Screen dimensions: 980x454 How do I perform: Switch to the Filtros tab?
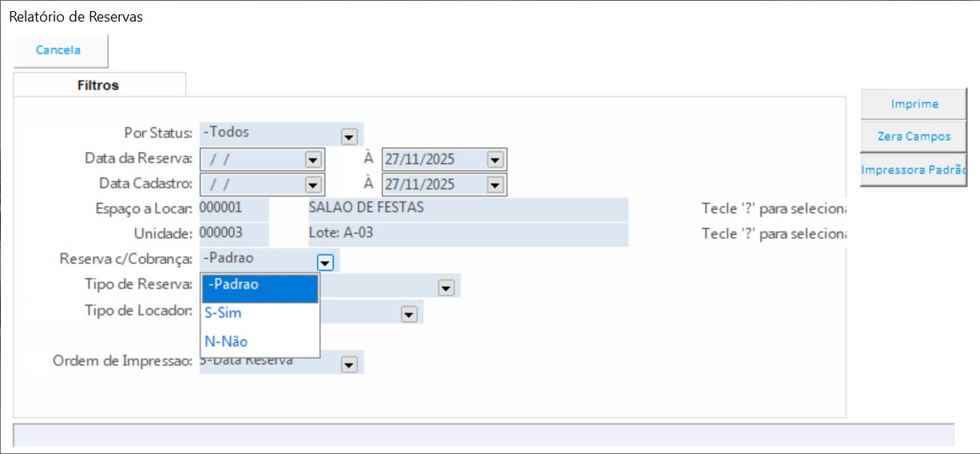[98, 85]
